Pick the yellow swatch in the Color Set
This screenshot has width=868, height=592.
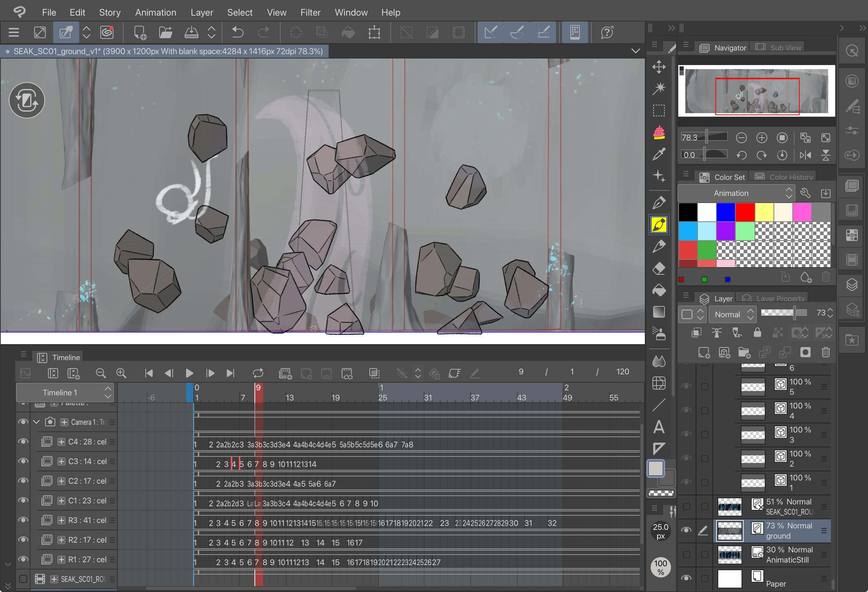[x=764, y=212]
